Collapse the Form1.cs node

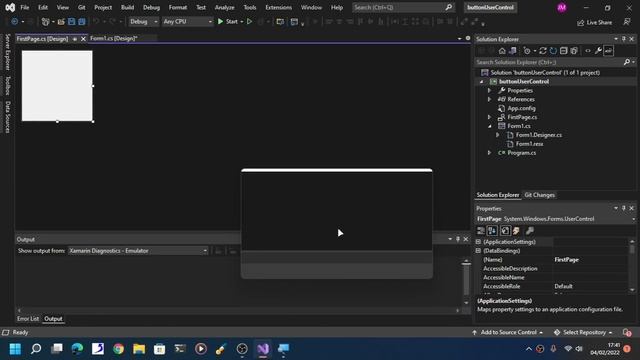tap(490, 126)
